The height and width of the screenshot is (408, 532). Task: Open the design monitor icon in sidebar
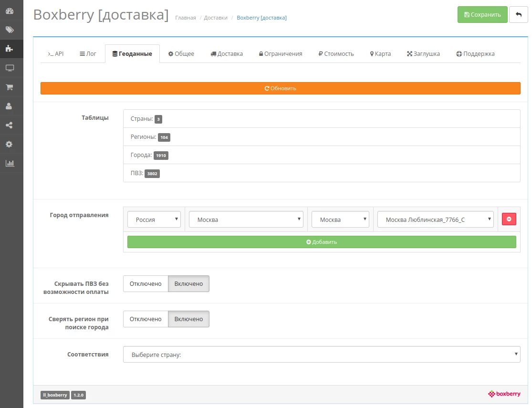[10, 68]
